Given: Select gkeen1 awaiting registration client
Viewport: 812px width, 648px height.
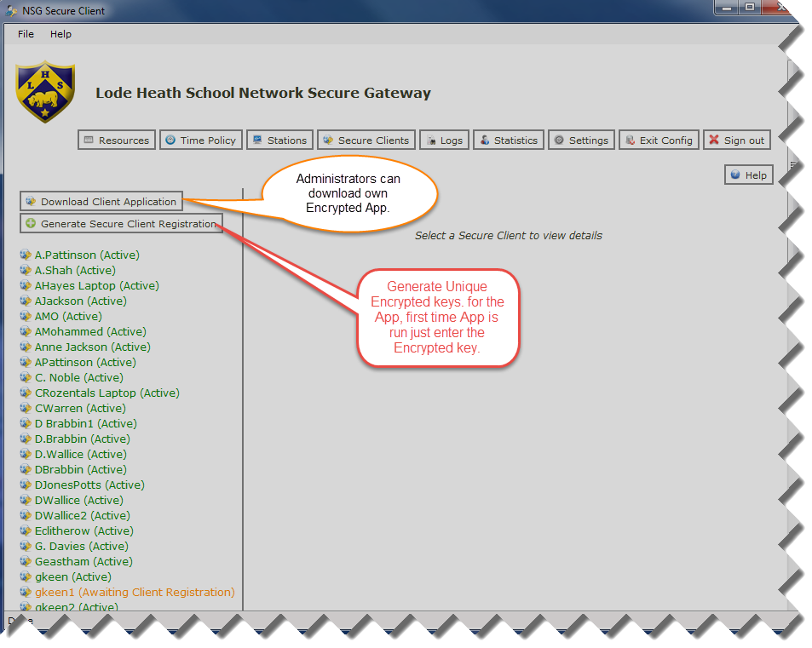Looking at the screenshot, I should 134,592.
